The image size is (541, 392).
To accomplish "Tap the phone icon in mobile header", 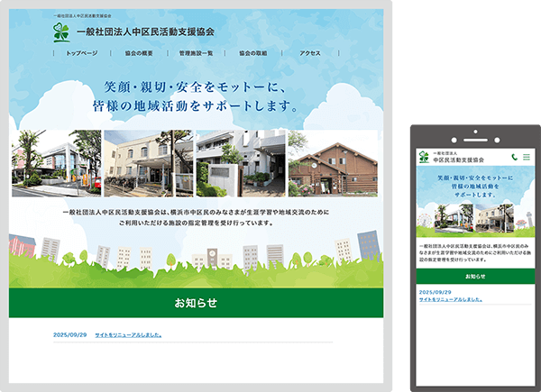I will coord(515,157).
